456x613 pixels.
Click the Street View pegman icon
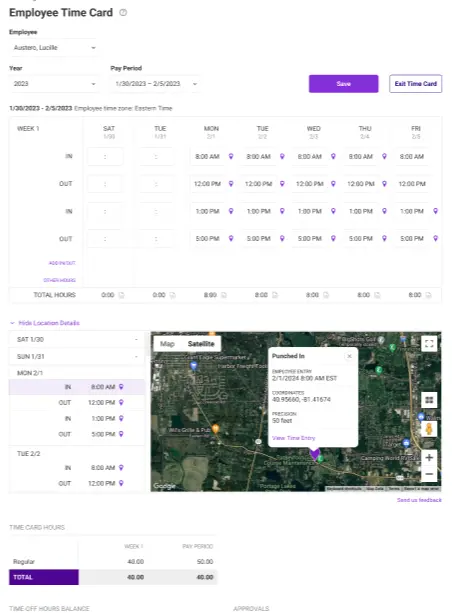429,429
